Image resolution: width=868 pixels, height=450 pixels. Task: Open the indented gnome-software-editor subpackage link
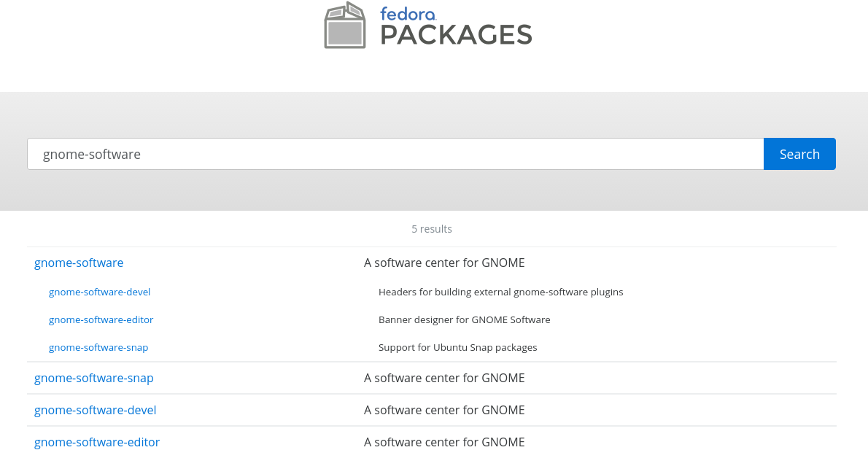(x=101, y=319)
